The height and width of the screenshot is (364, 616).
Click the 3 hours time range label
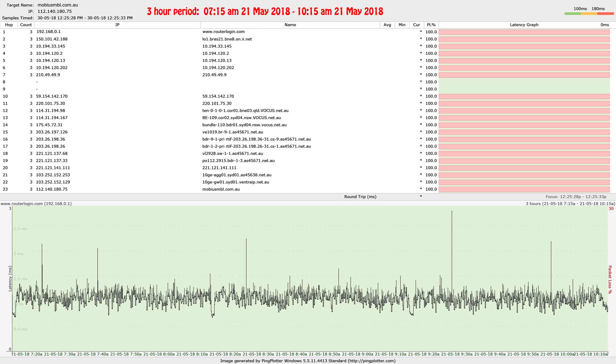point(570,204)
